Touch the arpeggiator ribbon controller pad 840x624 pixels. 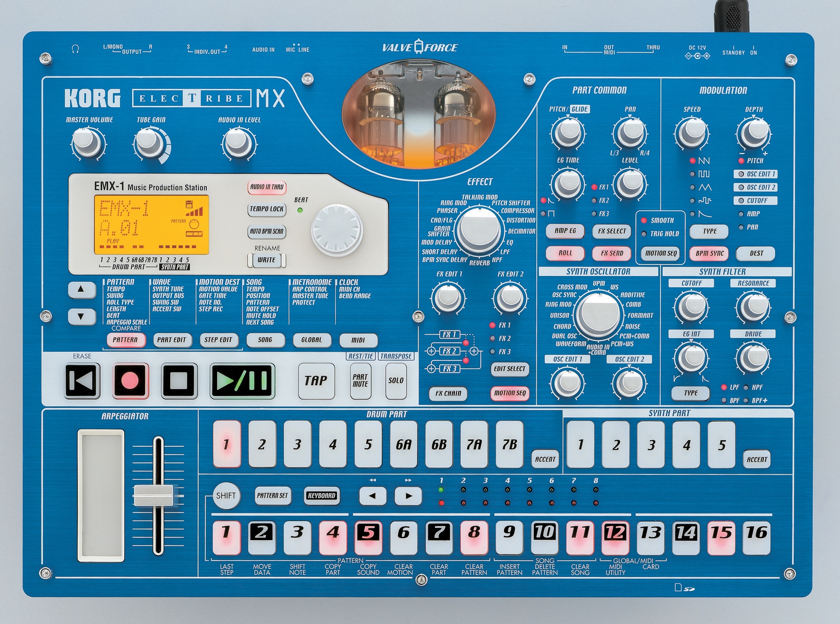coord(100,496)
